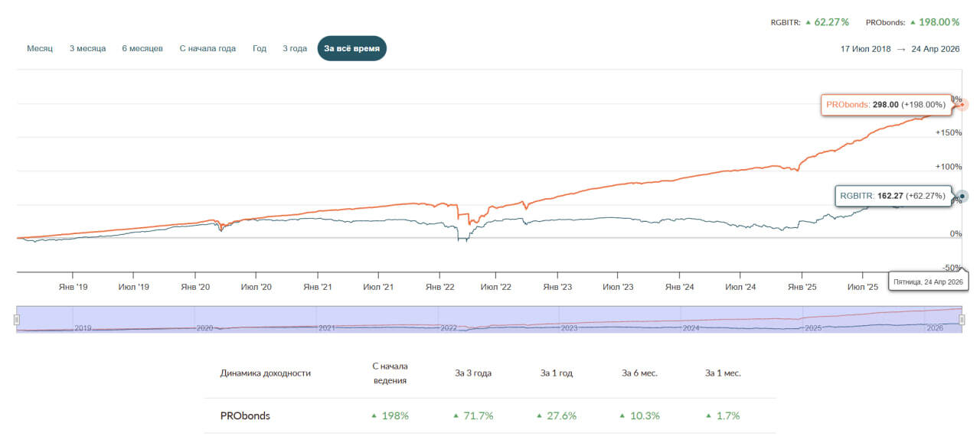The image size is (980, 446).
Task: Click 2022 in the navigator timeline
Action: coord(448,327)
